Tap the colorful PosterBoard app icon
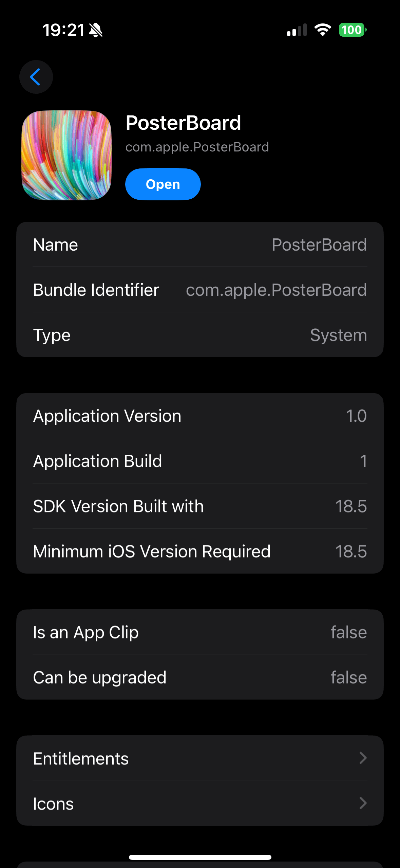Viewport: 400px width, 868px height. tap(66, 155)
